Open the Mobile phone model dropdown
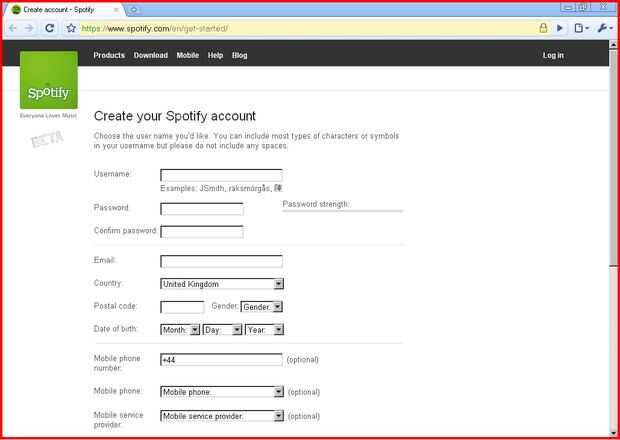The image size is (620, 440). (x=222, y=392)
